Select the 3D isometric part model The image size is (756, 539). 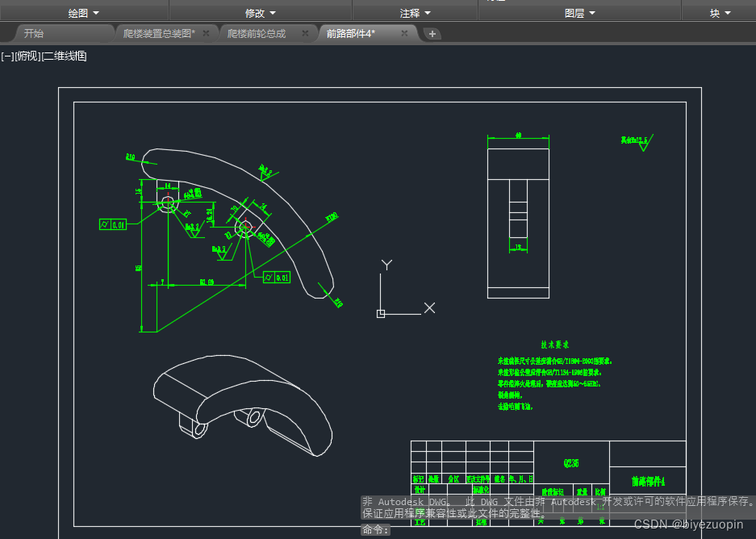(243, 405)
